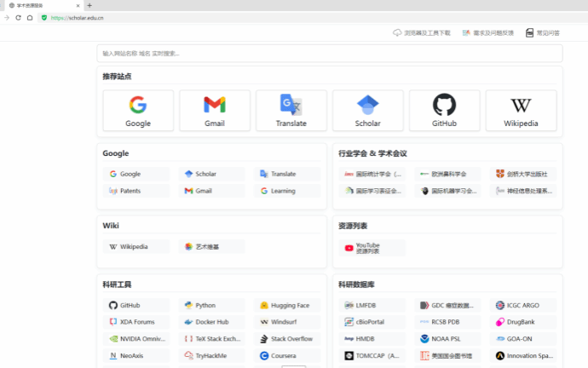Open DrugBank database link
This screenshot has height=368, width=588.
point(522,322)
